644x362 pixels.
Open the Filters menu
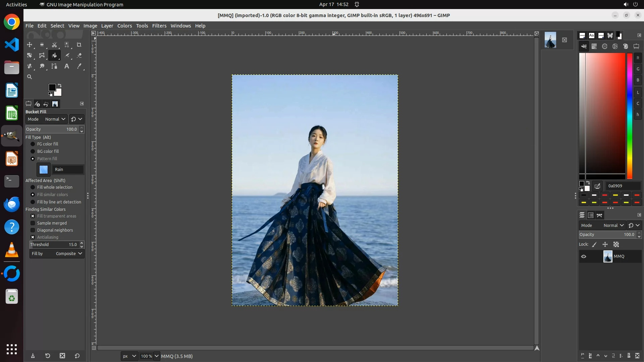click(x=159, y=26)
